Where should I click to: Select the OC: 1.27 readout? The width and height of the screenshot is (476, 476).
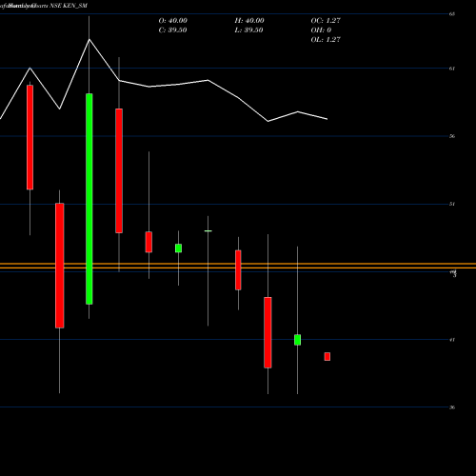(x=326, y=21)
